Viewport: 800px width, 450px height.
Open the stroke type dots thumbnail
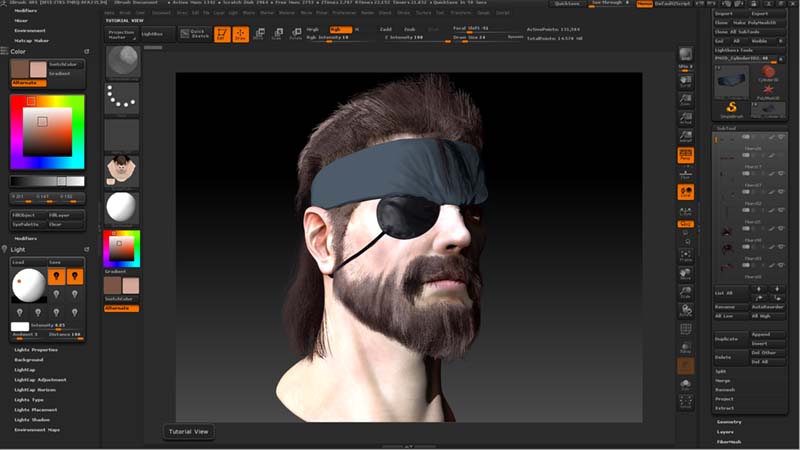[122, 97]
